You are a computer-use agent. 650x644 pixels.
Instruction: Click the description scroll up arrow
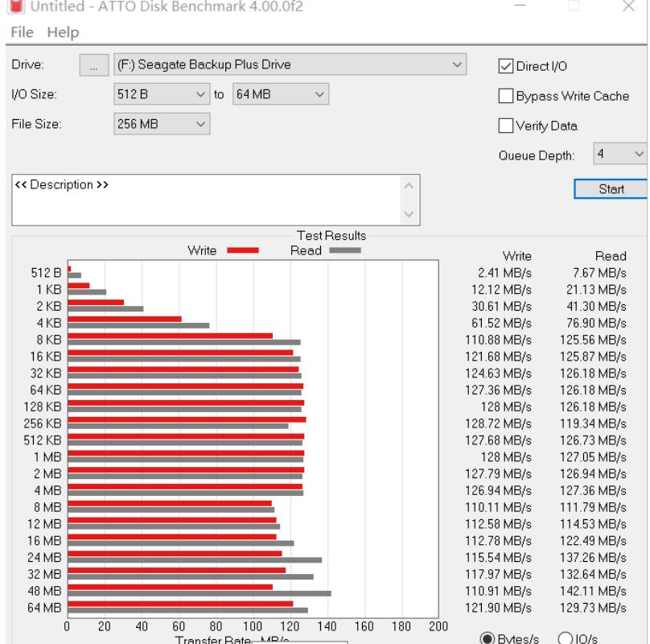point(409,186)
